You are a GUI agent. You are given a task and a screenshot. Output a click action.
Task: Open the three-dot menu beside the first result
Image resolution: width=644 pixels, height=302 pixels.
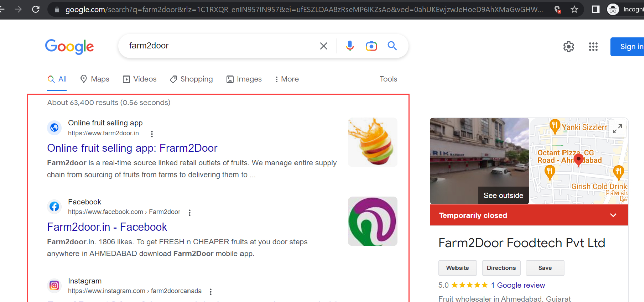[152, 134]
